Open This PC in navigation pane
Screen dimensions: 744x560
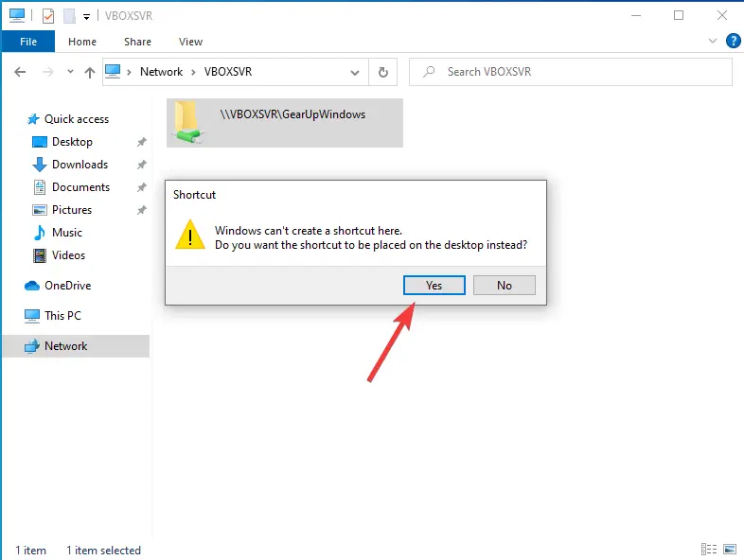[62, 316]
